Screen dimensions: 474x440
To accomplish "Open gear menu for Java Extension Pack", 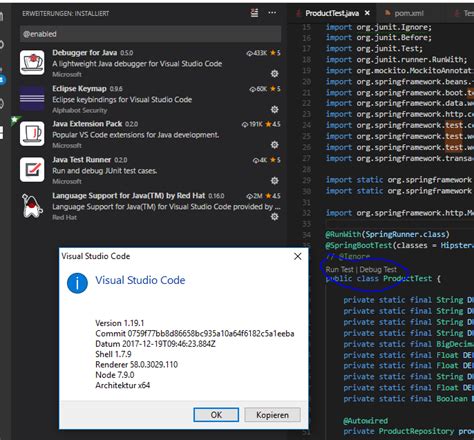I will (274, 145).
